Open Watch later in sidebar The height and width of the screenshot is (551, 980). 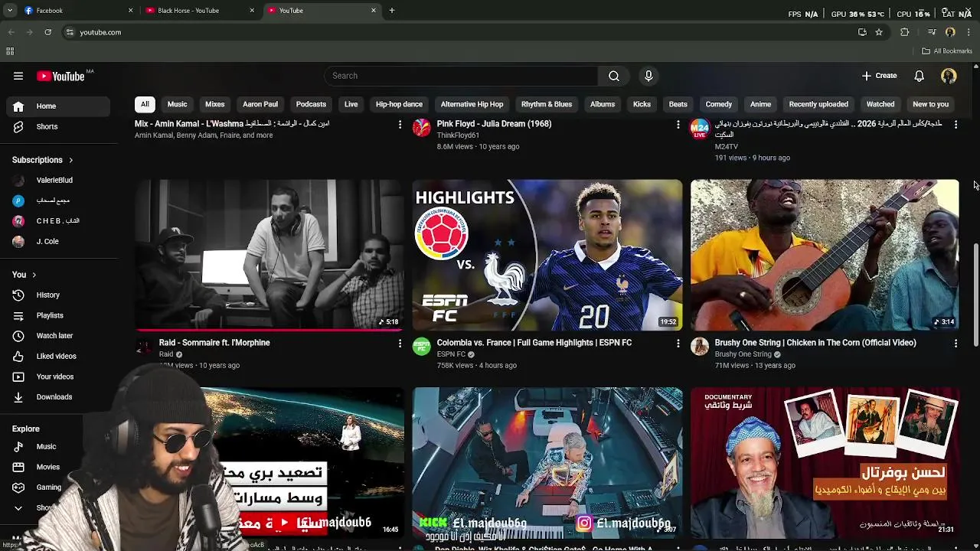60,336
